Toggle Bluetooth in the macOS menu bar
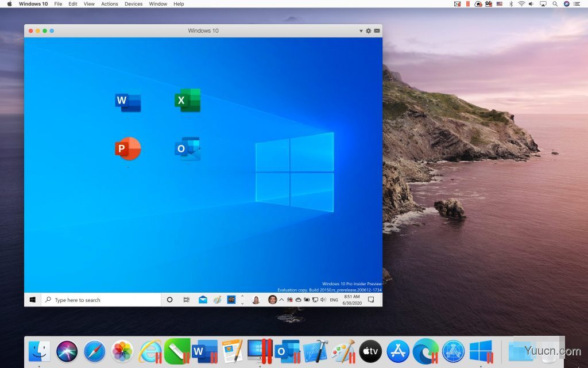Image resolution: width=588 pixels, height=368 pixels. [x=511, y=4]
